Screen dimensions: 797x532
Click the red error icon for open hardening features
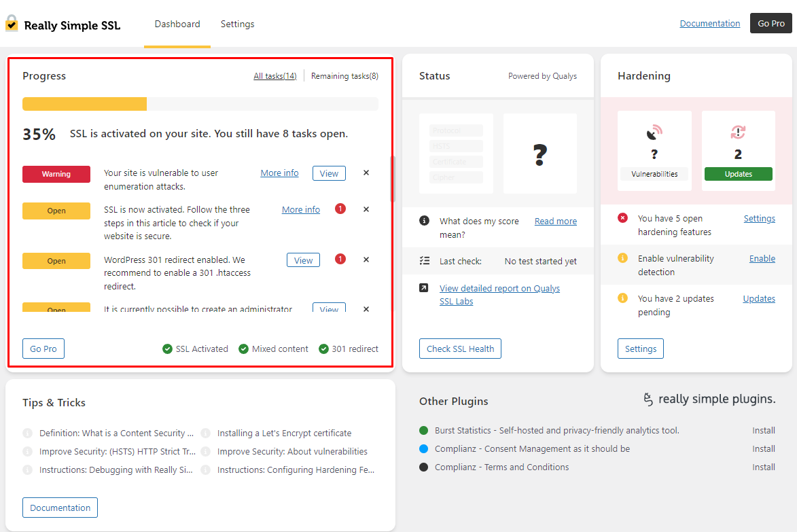pyautogui.click(x=622, y=218)
